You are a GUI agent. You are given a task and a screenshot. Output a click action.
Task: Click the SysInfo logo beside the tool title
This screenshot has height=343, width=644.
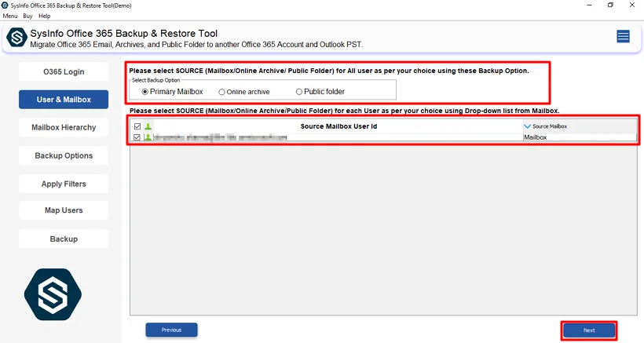[x=16, y=38]
